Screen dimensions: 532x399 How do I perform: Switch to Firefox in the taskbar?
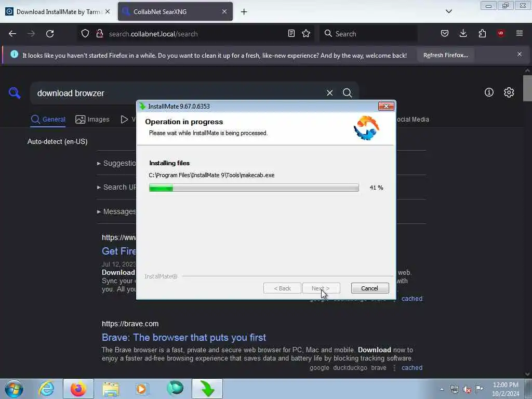[78, 389]
